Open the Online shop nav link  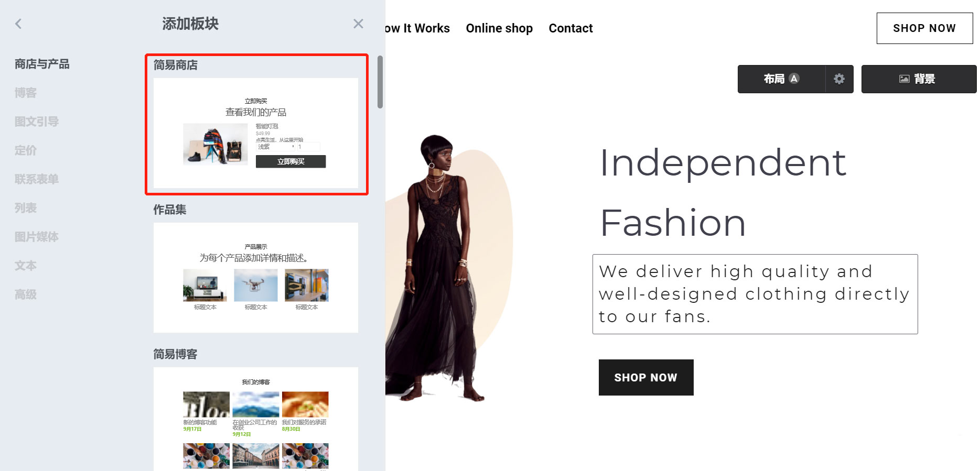pyautogui.click(x=499, y=28)
